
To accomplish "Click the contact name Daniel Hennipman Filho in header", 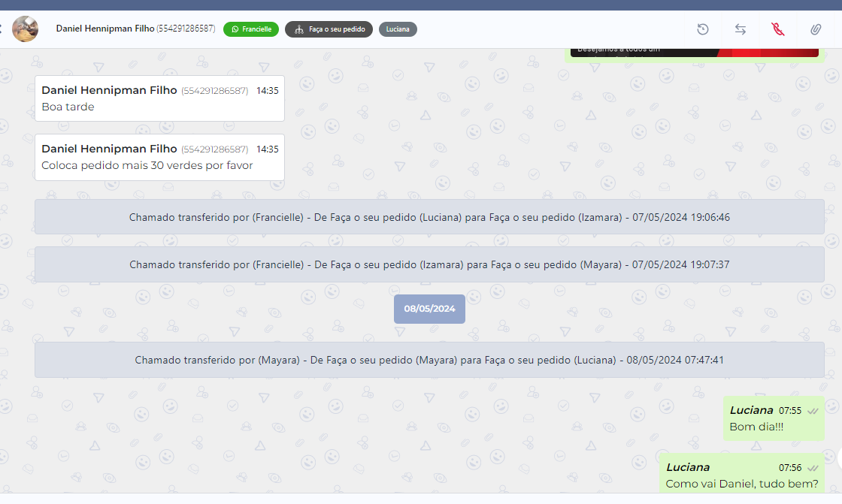I will [105, 29].
